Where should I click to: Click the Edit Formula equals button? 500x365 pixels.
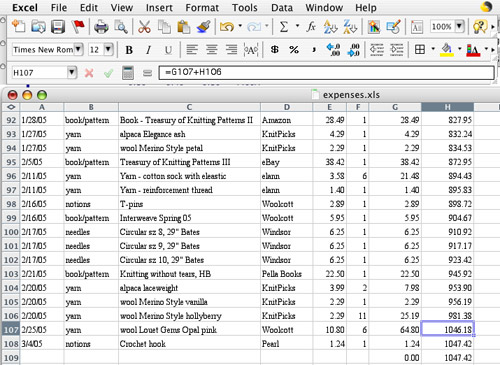(x=147, y=73)
